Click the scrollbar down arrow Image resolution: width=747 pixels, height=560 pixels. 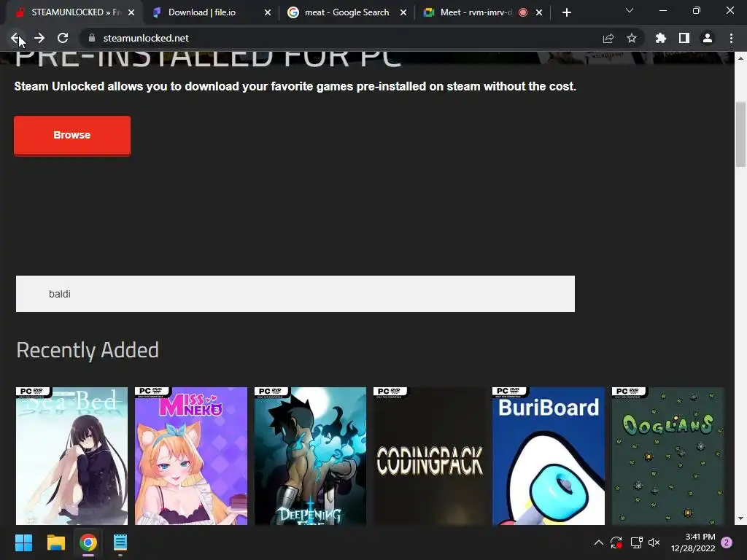click(x=741, y=518)
